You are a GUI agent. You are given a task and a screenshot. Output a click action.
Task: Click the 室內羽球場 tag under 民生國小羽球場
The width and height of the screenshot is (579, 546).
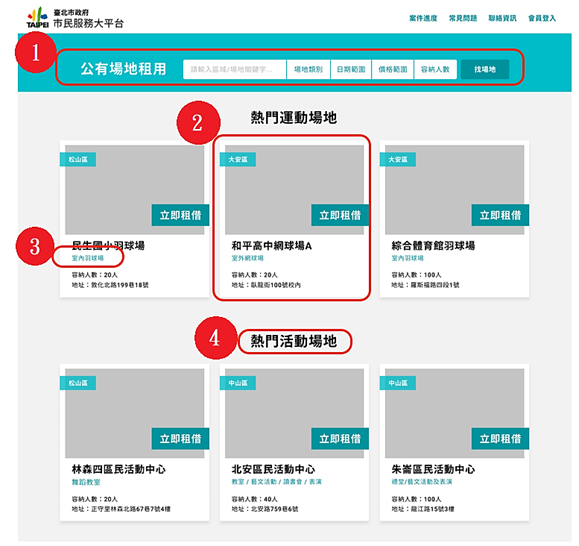(88, 258)
